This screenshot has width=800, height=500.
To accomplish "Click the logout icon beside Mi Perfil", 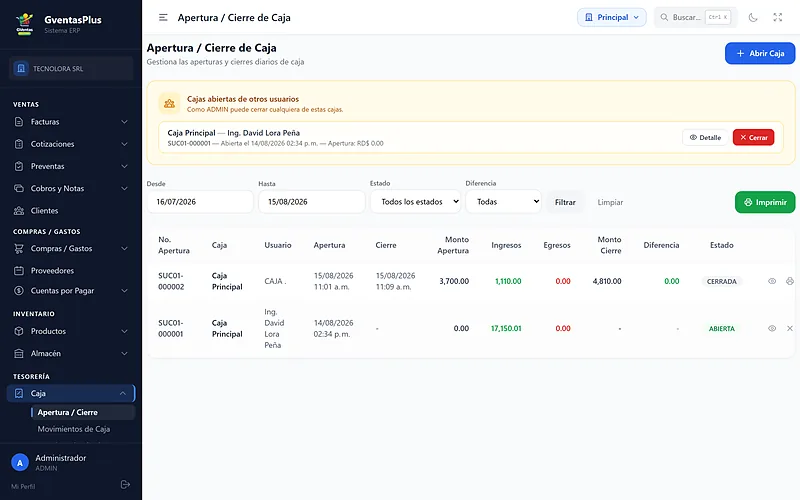I will point(125,485).
